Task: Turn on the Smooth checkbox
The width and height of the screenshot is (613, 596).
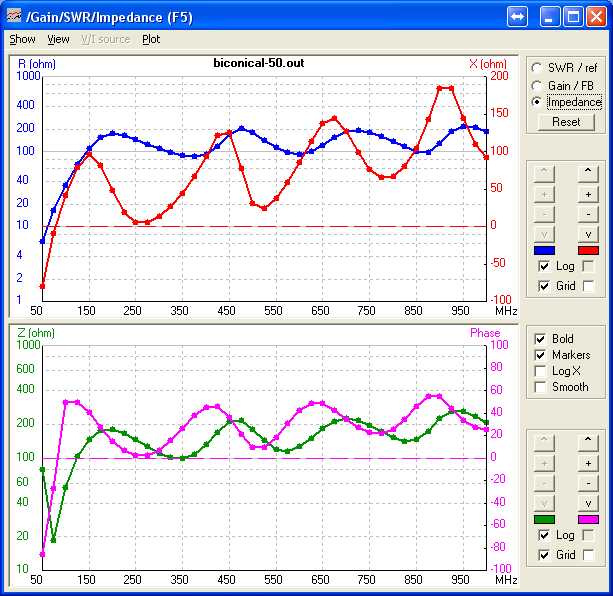Action: click(541, 387)
